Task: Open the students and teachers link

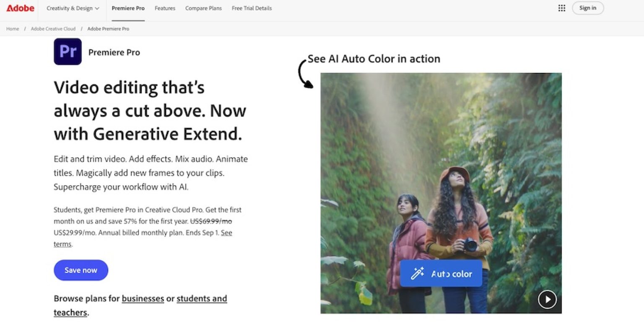Action: 140,306
